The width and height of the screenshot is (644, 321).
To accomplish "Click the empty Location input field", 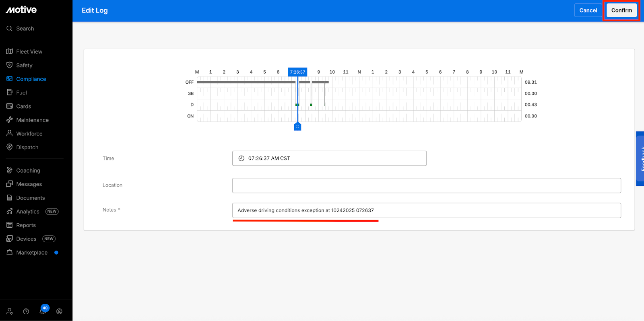I will coord(426,185).
